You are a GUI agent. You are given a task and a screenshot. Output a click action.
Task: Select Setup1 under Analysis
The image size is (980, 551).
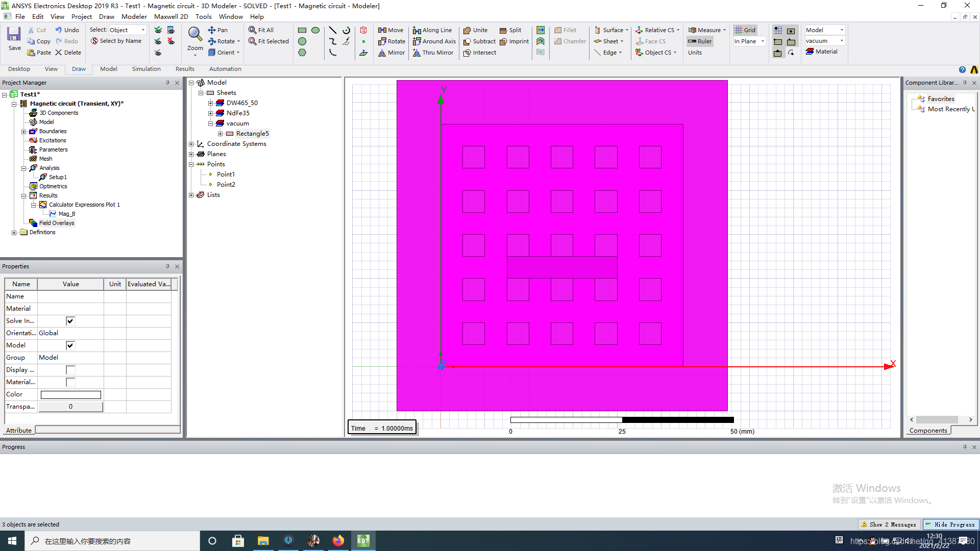coord(58,177)
